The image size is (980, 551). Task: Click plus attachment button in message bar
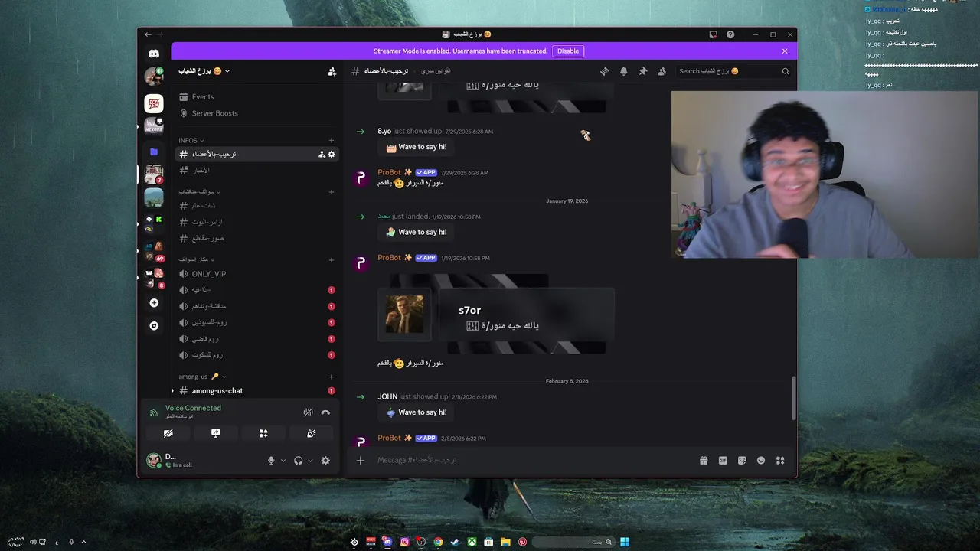point(360,460)
